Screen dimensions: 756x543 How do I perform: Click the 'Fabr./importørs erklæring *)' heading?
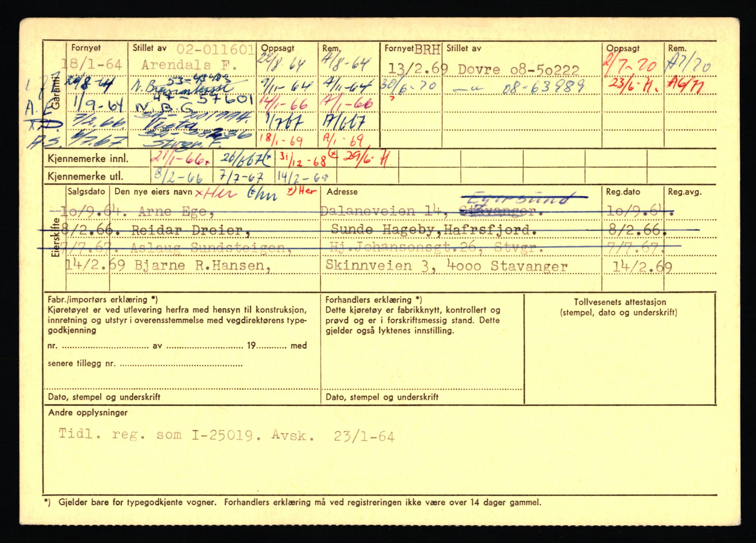[x=103, y=300]
